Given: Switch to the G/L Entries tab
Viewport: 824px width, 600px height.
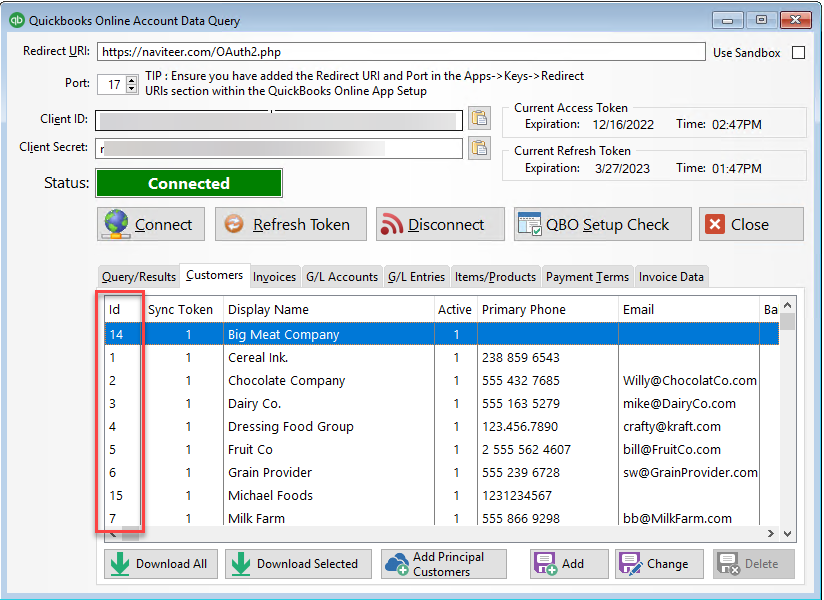Looking at the screenshot, I should click(x=416, y=277).
